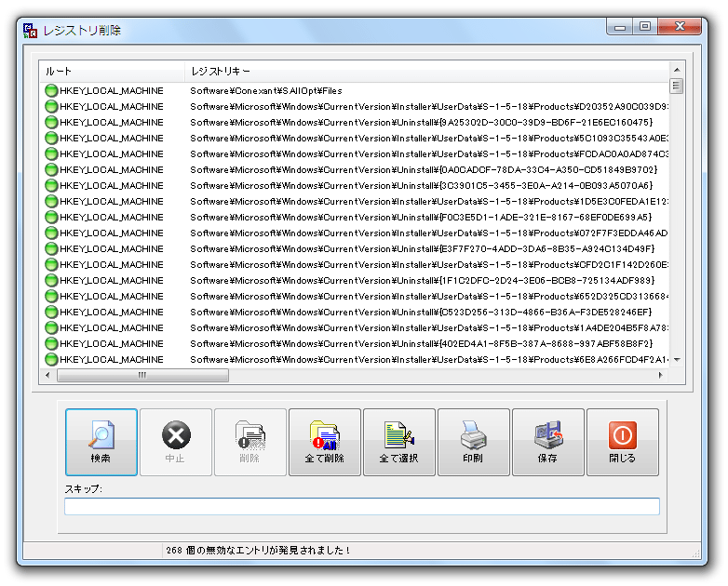Click the vertical scrollbar up arrow
This screenshot has width=728, height=586.
[x=677, y=70]
